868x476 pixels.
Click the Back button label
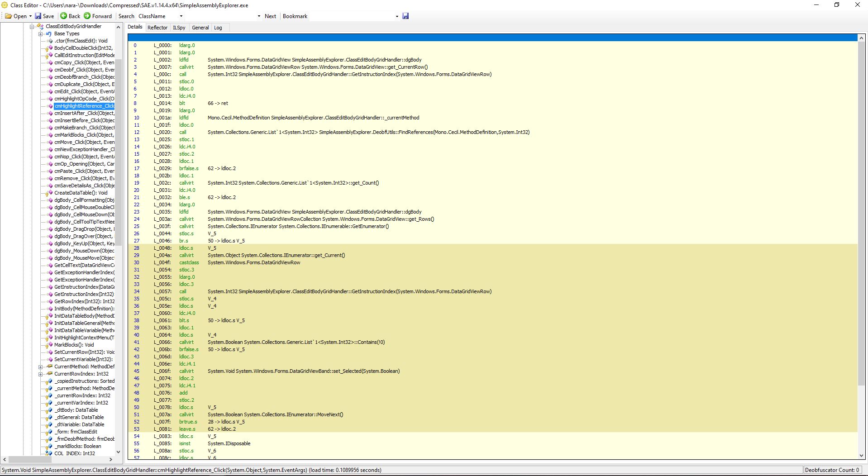(x=75, y=16)
